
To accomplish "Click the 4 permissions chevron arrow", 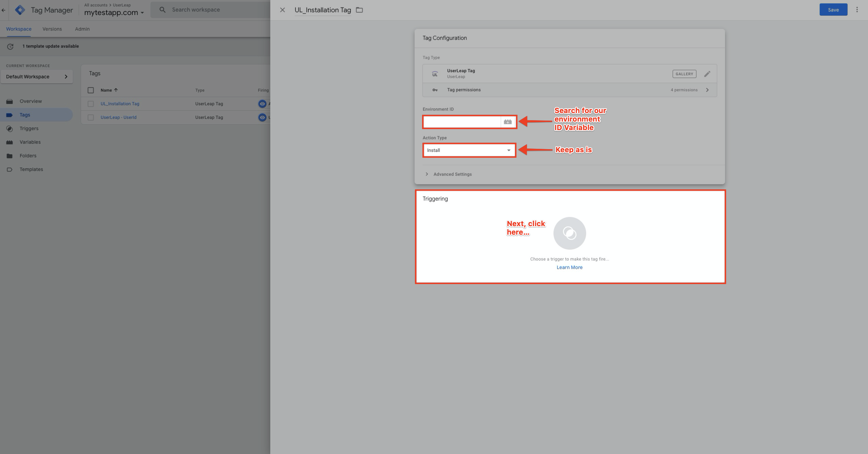I will pyautogui.click(x=707, y=90).
